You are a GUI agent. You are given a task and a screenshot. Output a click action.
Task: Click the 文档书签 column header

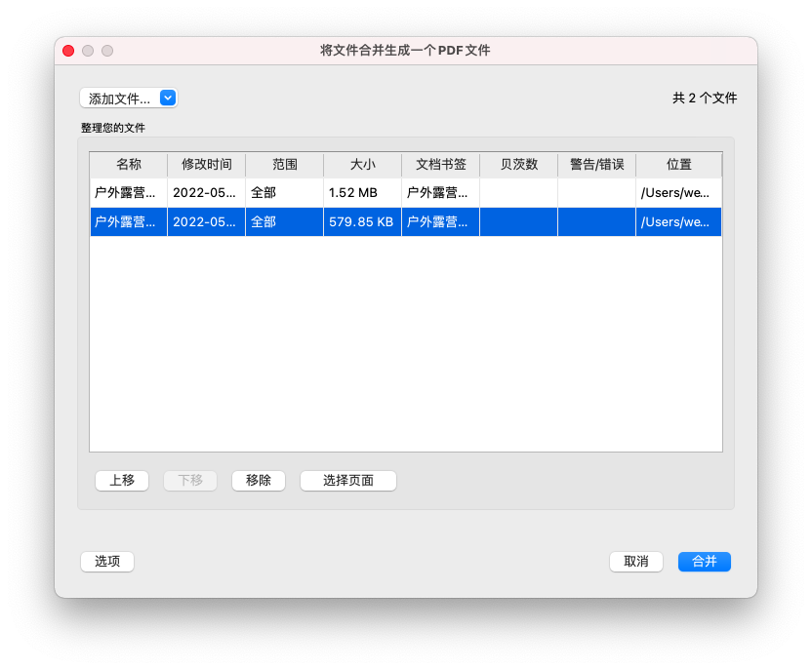point(441,165)
